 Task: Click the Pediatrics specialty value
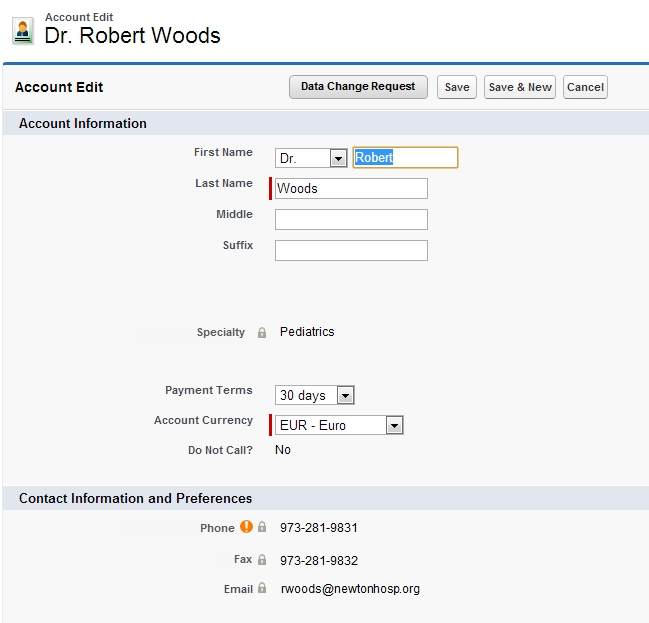pyautogui.click(x=307, y=332)
